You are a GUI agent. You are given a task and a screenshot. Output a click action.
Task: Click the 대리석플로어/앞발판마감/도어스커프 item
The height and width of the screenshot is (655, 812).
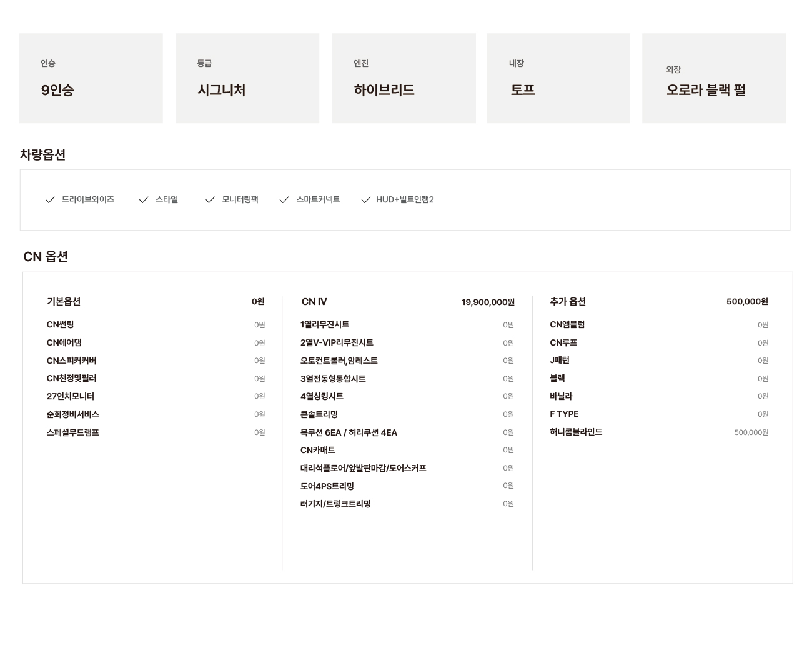click(363, 468)
